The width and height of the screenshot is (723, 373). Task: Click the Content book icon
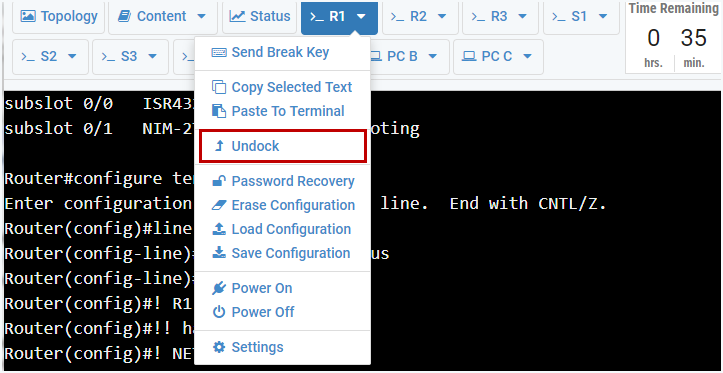(x=124, y=17)
